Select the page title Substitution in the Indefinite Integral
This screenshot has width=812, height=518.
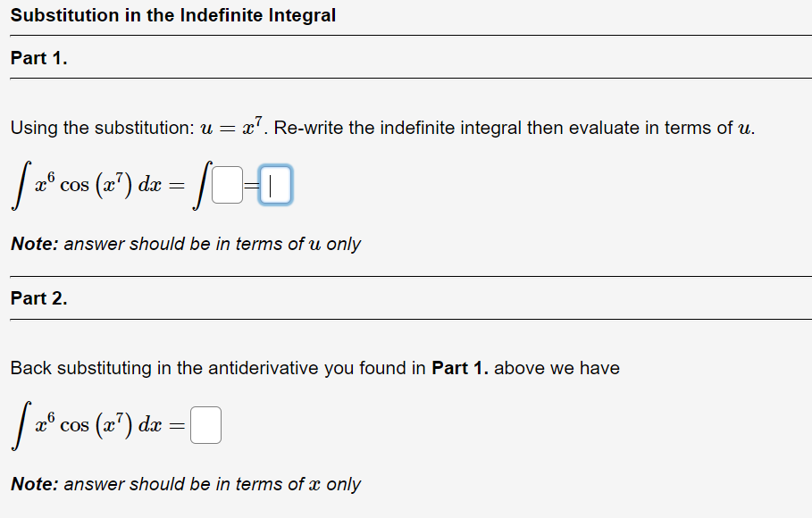[172, 15]
